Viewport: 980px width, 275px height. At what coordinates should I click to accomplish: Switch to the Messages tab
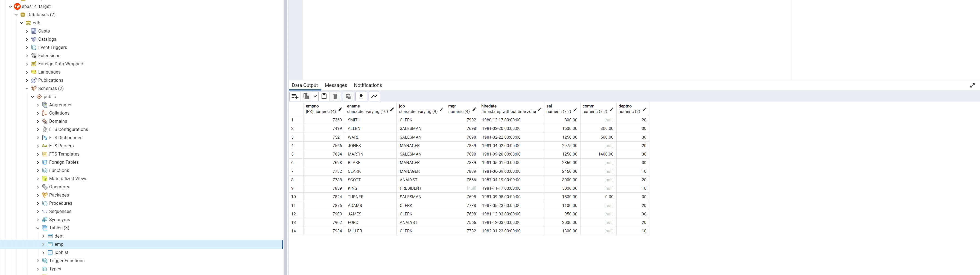[336, 85]
